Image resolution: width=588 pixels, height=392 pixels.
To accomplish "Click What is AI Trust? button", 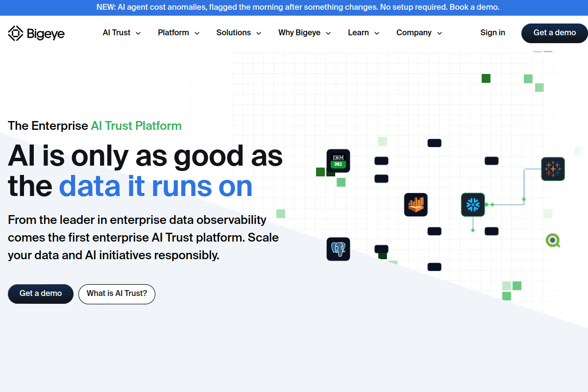I will [x=117, y=294].
